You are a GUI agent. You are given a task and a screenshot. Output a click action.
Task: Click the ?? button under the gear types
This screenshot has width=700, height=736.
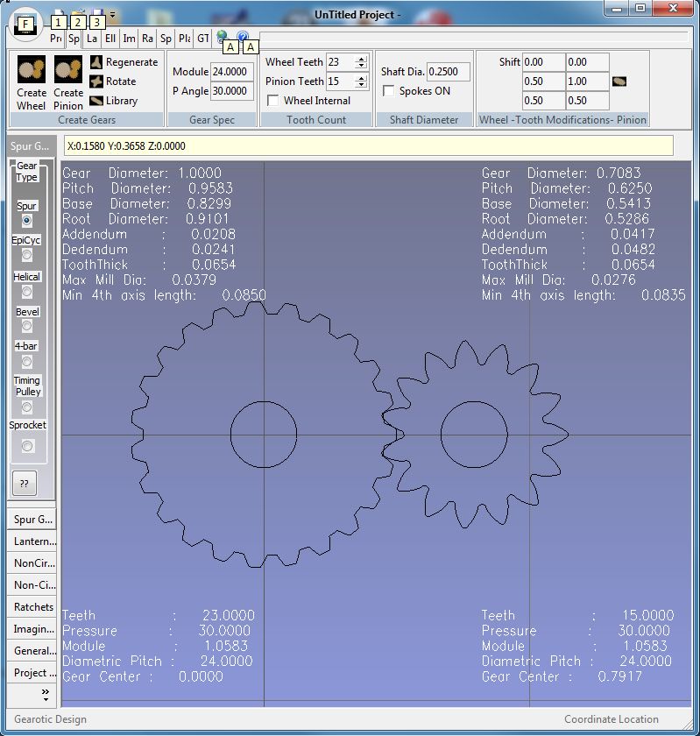pos(25,484)
